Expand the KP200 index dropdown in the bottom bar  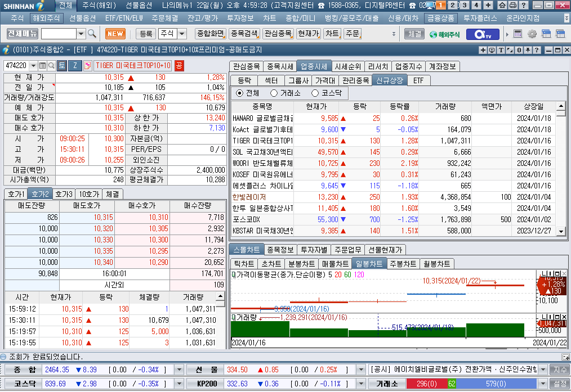point(361,384)
